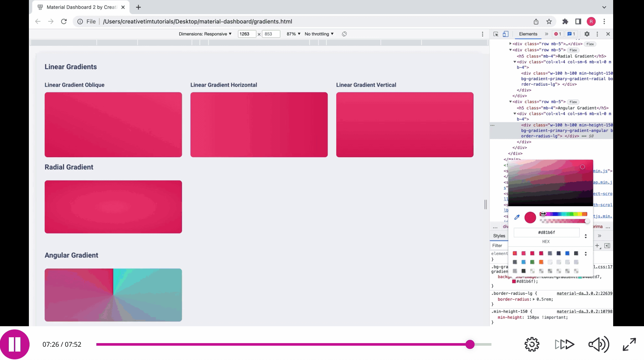644x360 pixels.
Task: Mute the video volume icon
Action: (598, 344)
